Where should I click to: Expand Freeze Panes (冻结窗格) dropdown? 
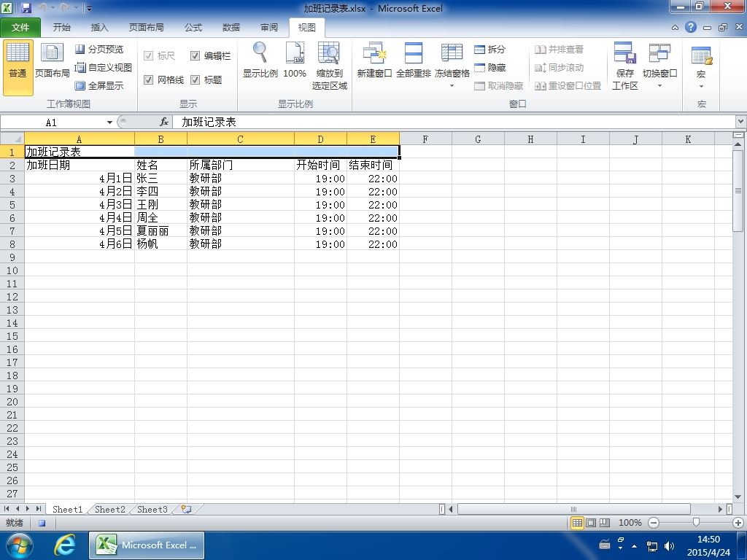452,86
